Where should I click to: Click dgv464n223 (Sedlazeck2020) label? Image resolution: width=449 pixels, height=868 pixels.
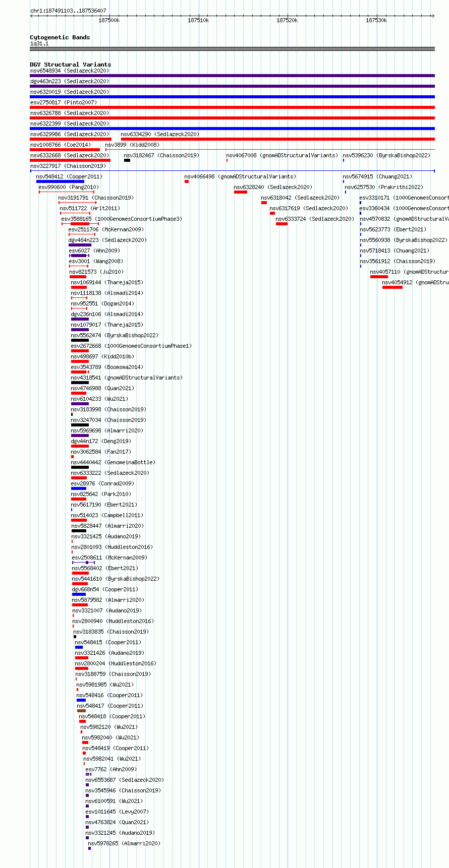pyautogui.click(x=108, y=240)
